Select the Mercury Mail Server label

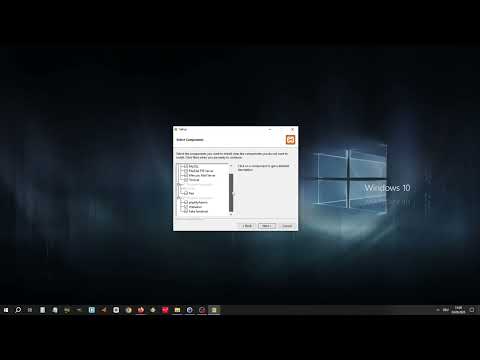point(202,175)
